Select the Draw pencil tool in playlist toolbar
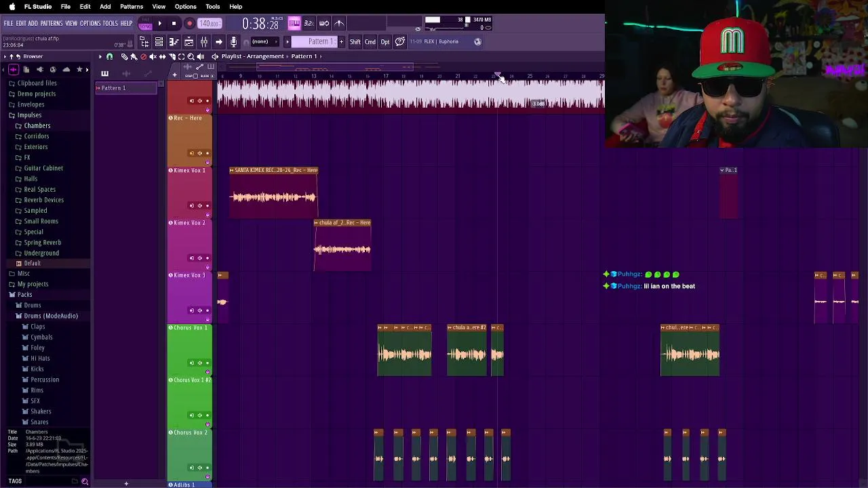This screenshot has height=488, width=868. click(x=124, y=56)
